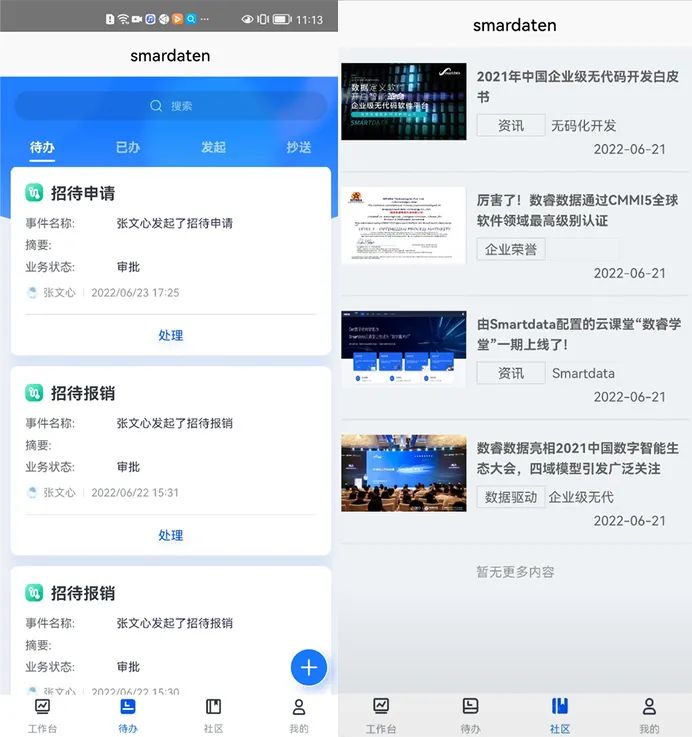
Task: Click the 数据驱动 tag
Action: [x=511, y=497]
